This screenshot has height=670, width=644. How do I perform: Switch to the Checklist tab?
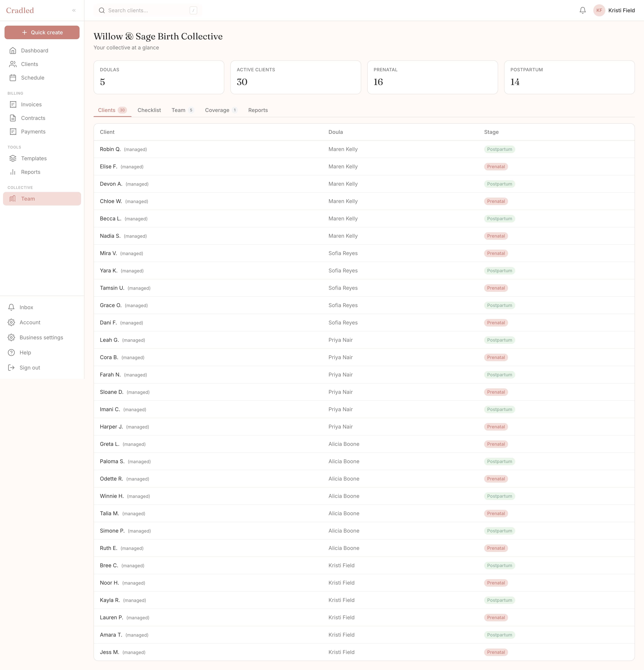tap(149, 110)
